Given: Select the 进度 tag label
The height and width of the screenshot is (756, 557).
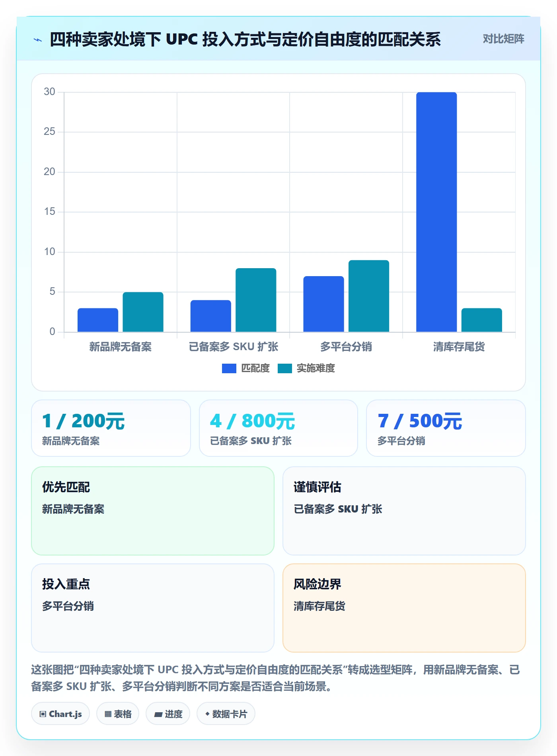Looking at the screenshot, I should [174, 714].
